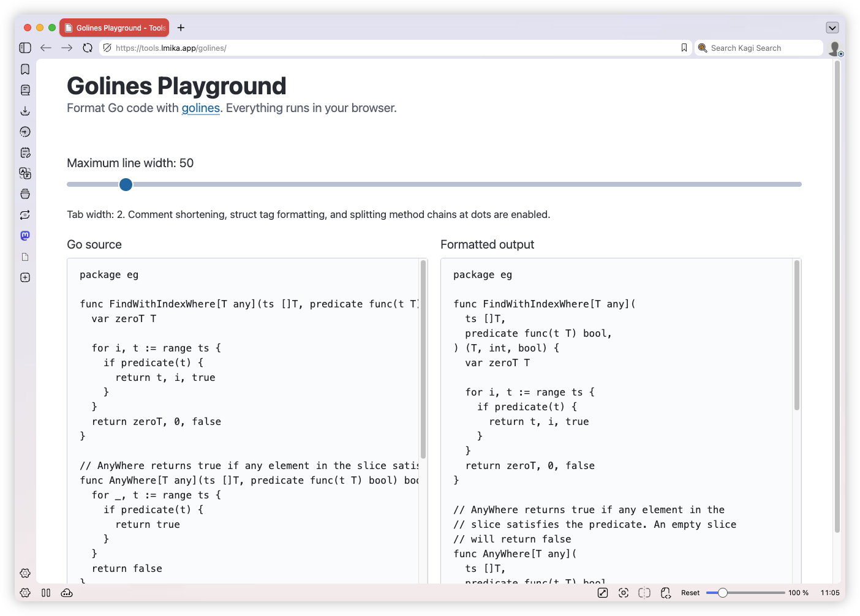Open the blank page web panel
This screenshot has height=616, width=860.
tap(25, 257)
